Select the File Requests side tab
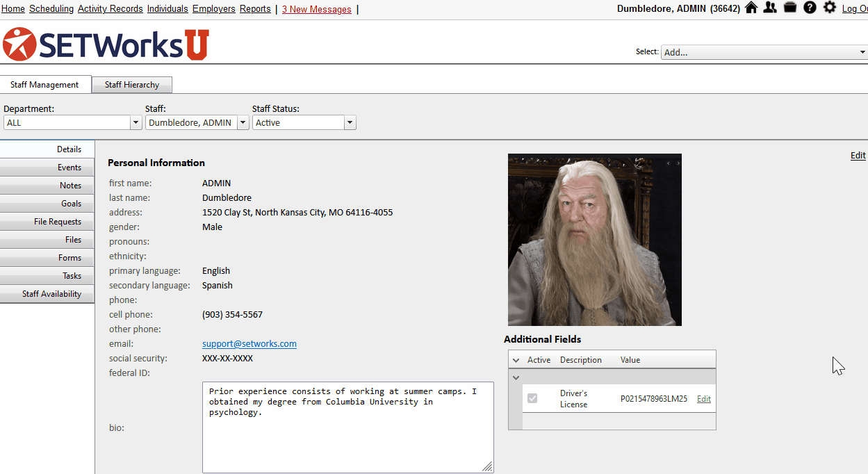 tap(47, 222)
